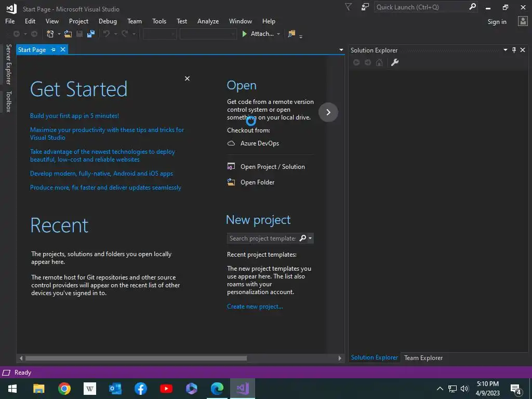Expand the project template search options arrow
The height and width of the screenshot is (399, 532).
pos(310,238)
